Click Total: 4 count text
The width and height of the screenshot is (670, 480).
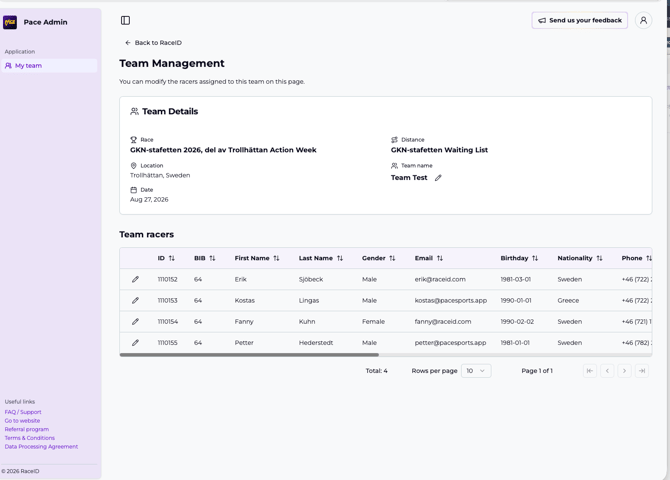pyautogui.click(x=376, y=371)
